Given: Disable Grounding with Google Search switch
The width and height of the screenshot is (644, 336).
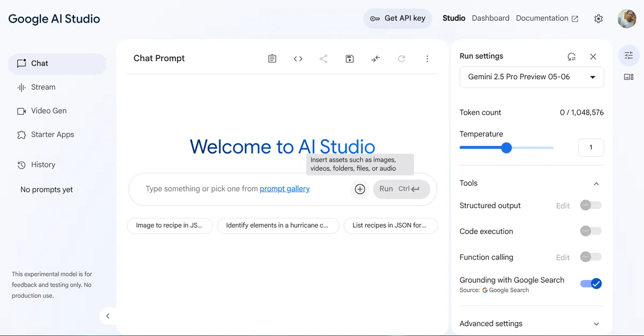Looking at the screenshot, I should point(591,284).
